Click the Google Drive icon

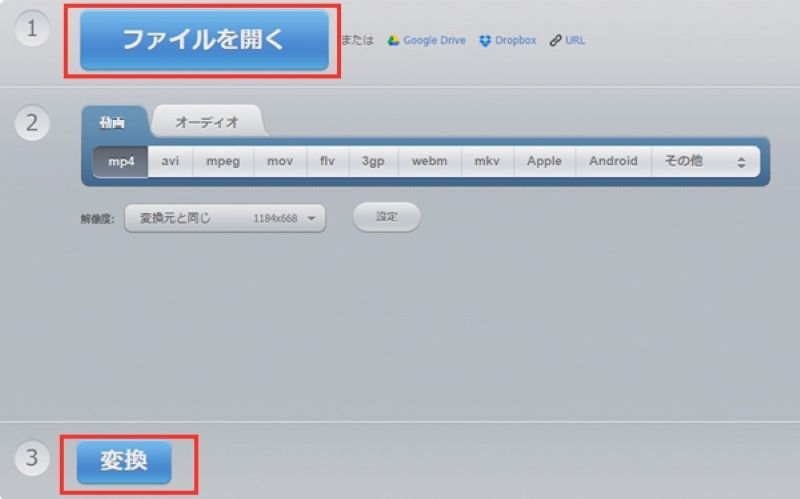pos(393,40)
